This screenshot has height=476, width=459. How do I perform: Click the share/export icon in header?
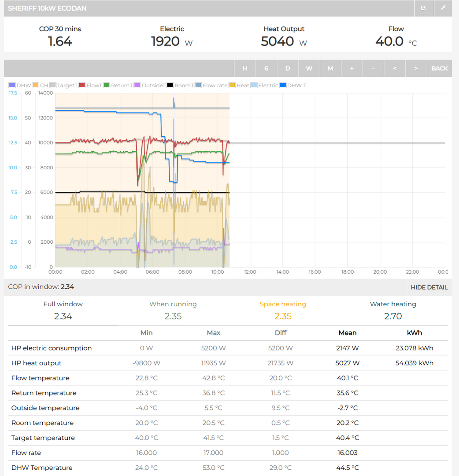(423, 8)
